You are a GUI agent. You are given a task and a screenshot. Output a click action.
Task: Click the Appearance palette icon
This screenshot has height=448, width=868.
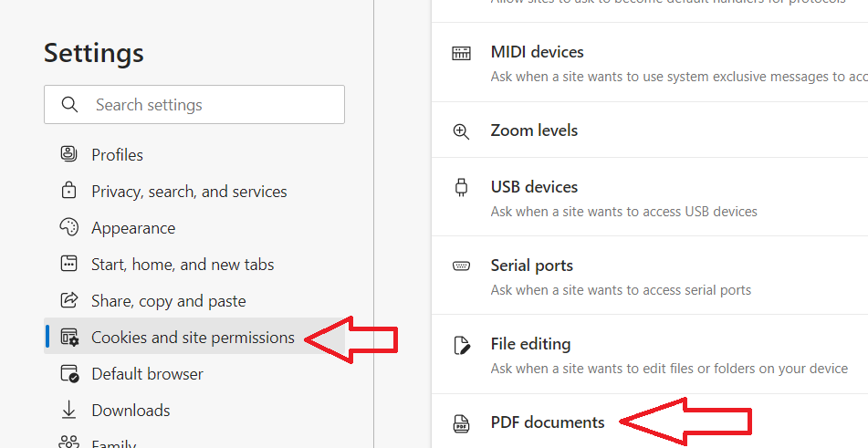[x=68, y=227]
